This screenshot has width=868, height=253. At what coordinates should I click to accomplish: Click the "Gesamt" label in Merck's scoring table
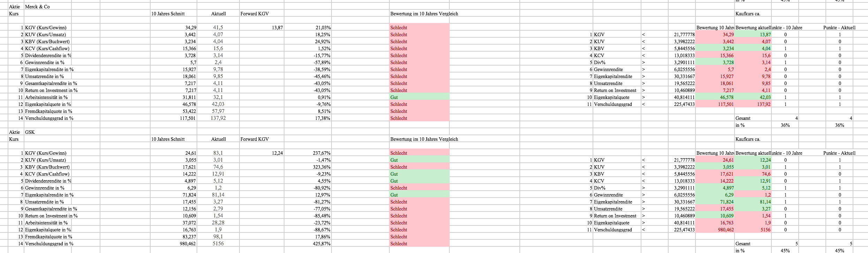(743, 118)
